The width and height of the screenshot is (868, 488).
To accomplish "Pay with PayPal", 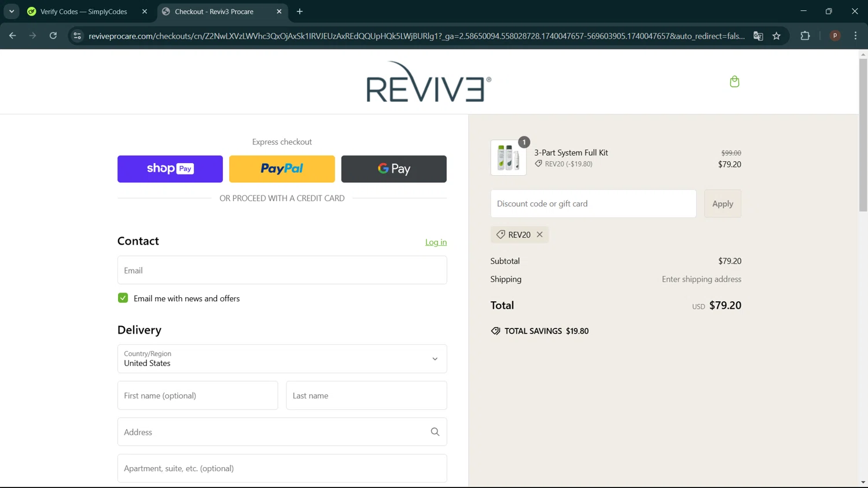I will (282, 169).
